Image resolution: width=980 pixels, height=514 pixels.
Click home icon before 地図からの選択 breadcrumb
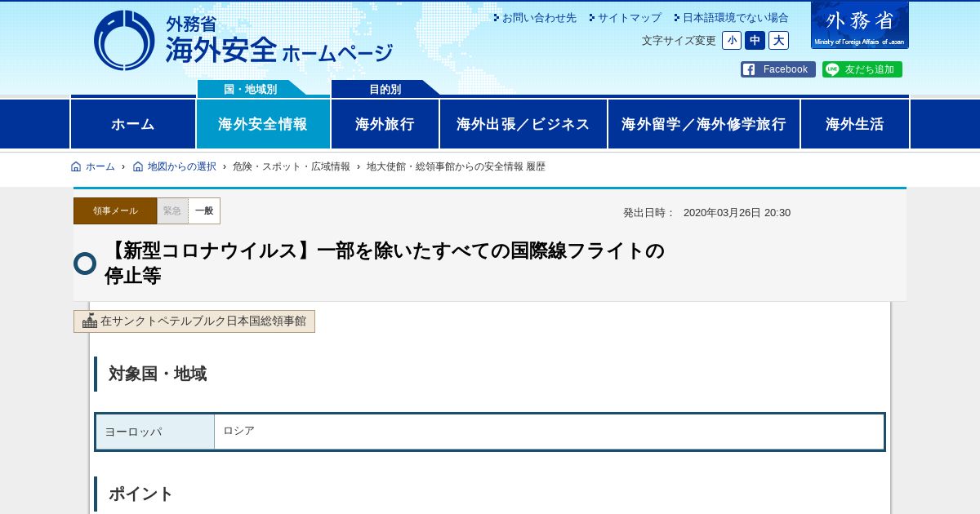pyautogui.click(x=138, y=166)
